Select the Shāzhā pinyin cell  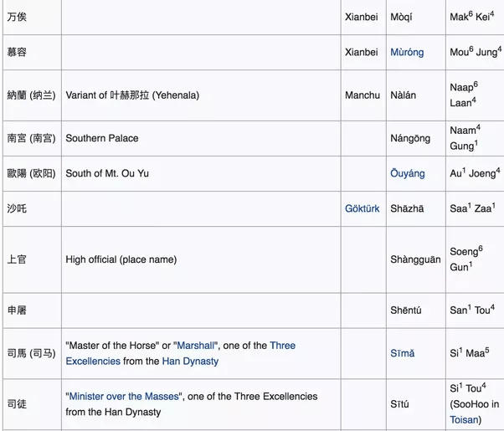[416, 209]
